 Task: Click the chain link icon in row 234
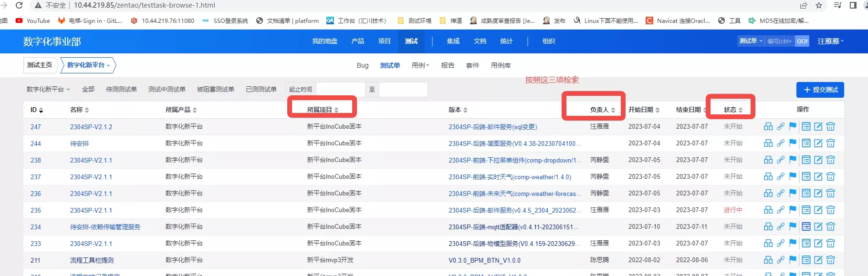[781, 227]
